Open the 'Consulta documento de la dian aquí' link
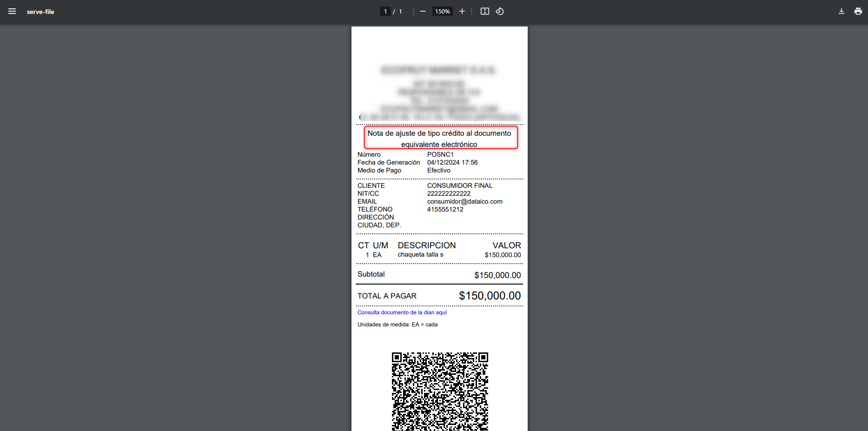This screenshot has width=868, height=431. tap(402, 312)
